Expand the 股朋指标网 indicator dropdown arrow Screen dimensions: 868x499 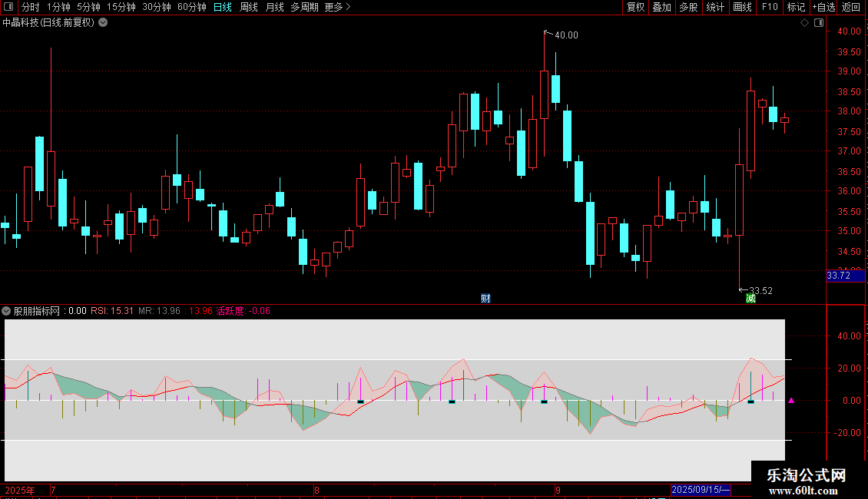(6, 311)
